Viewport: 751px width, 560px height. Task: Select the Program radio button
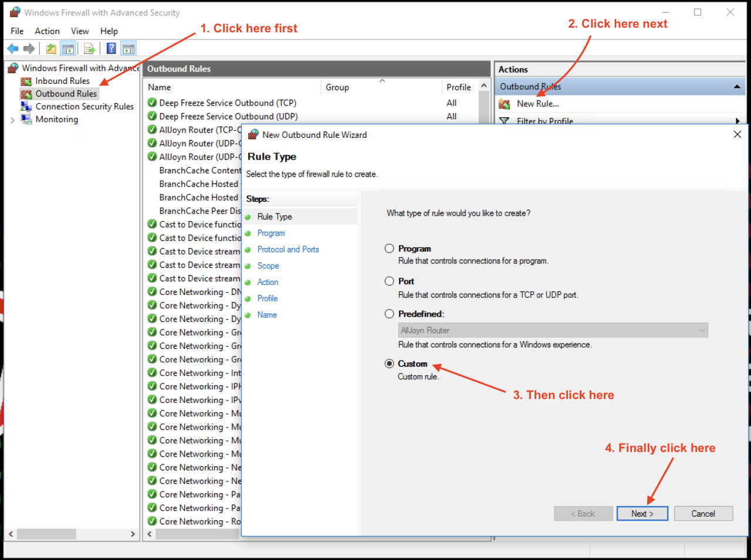pyautogui.click(x=389, y=249)
